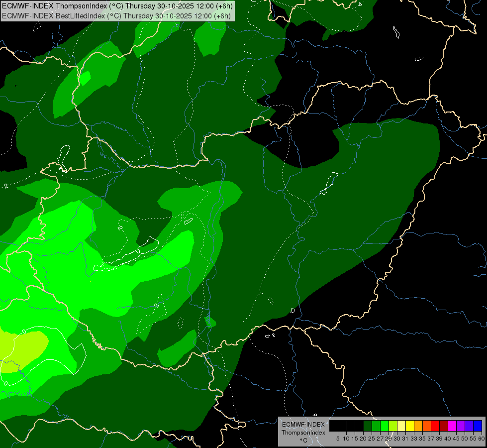Click the long white-outlined lake at map center
The height and width of the screenshot is (448, 487).
pos(126,255)
